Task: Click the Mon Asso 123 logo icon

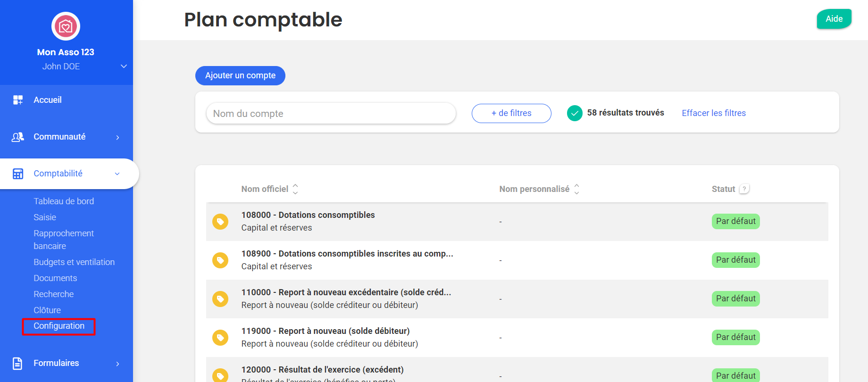Action: point(66,26)
